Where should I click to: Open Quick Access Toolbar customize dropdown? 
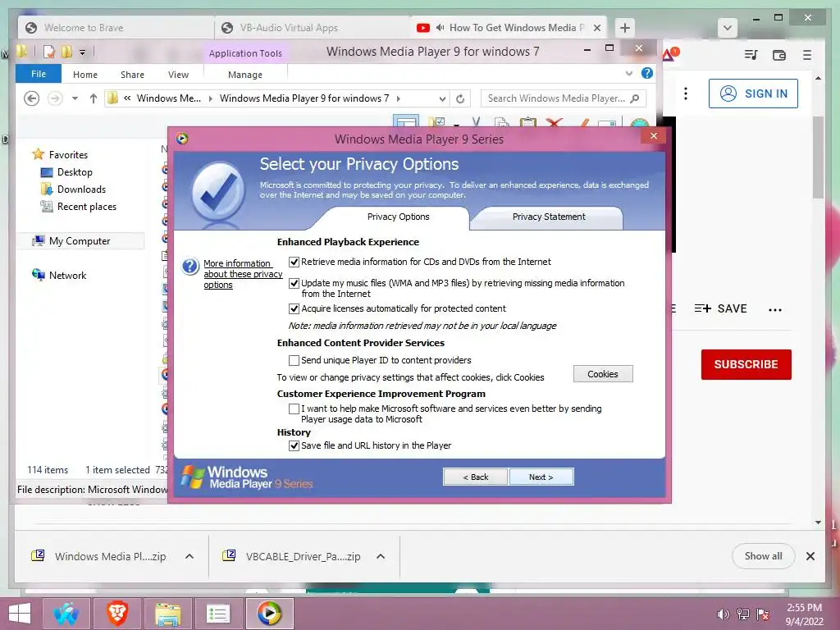(x=83, y=52)
